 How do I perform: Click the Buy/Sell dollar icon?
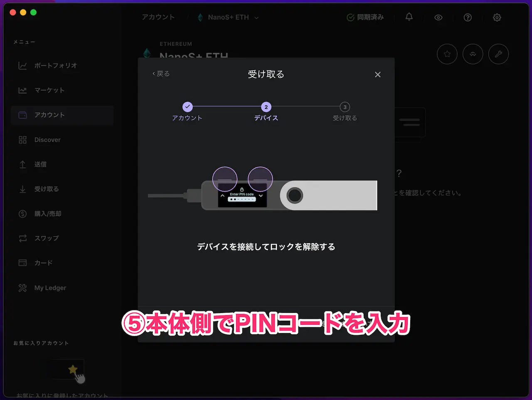23,214
